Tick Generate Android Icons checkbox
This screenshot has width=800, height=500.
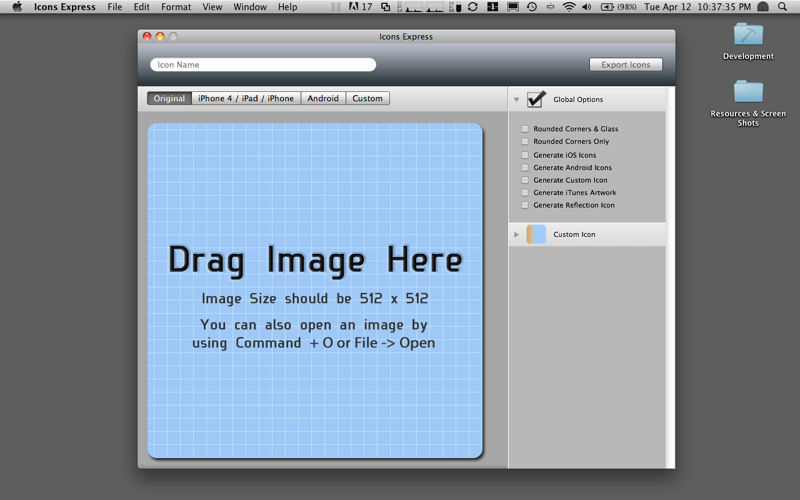(x=525, y=167)
